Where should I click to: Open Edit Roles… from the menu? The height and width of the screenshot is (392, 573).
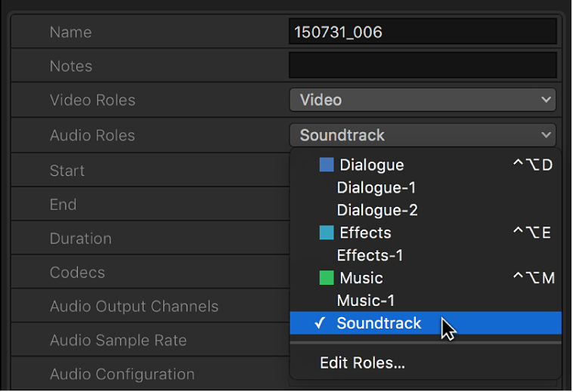(x=362, y=363)
